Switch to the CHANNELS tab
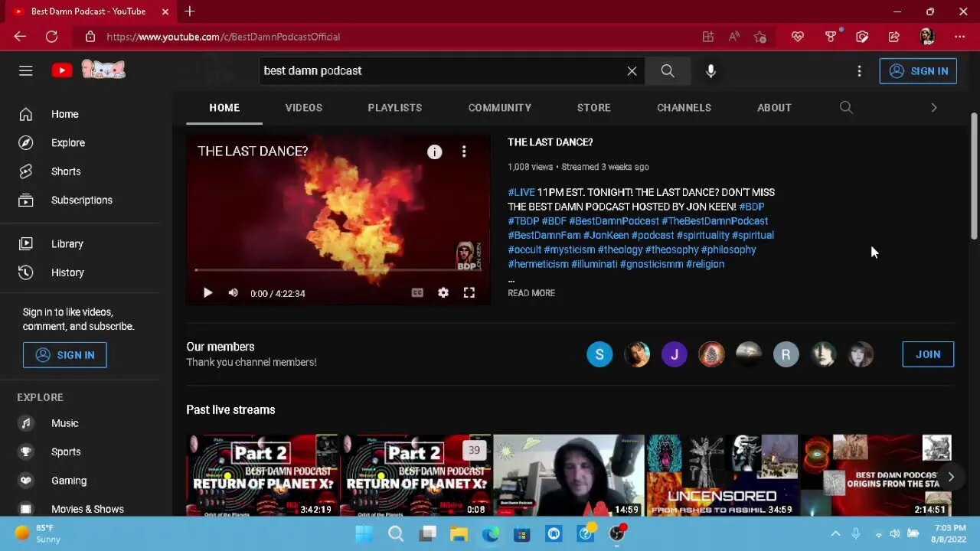The height and width of the screenshot is (551, 980). [x=684, y=107]
